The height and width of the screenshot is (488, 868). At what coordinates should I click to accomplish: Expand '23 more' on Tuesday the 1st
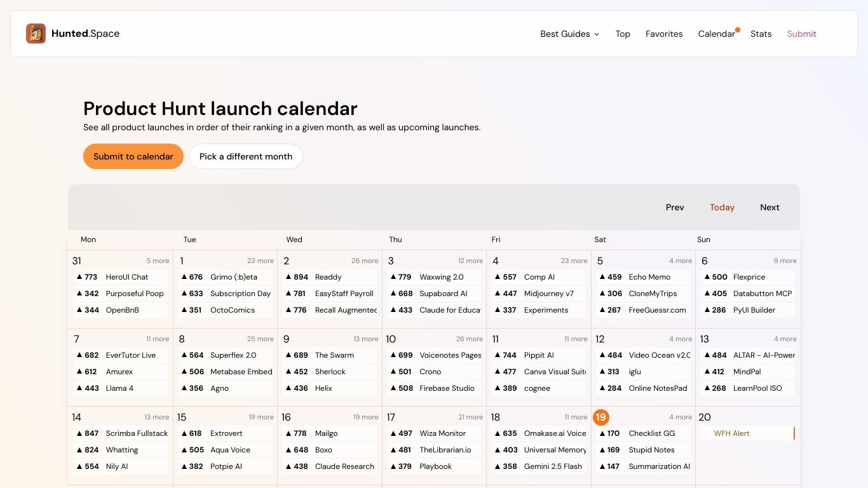point(261,261)
